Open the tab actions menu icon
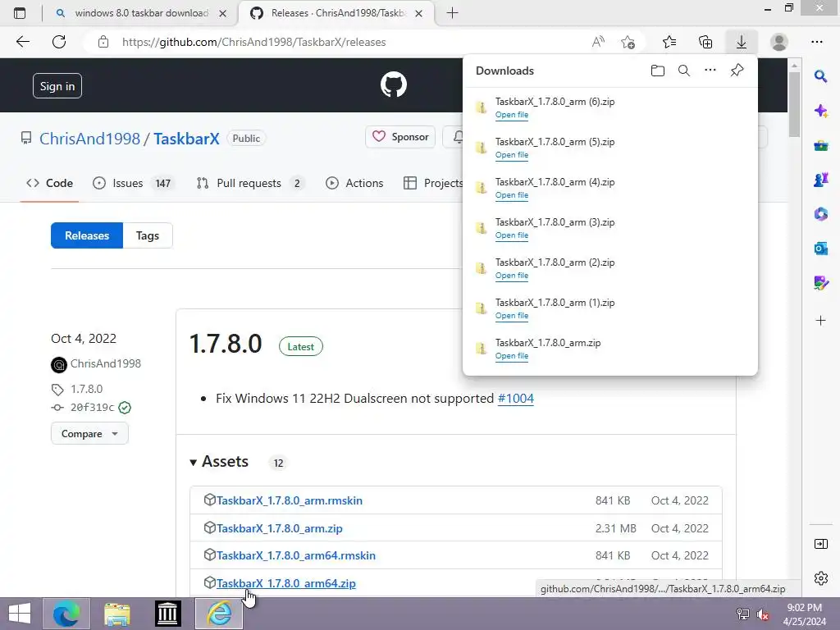 pyautogui.click(x=20, y=13)
